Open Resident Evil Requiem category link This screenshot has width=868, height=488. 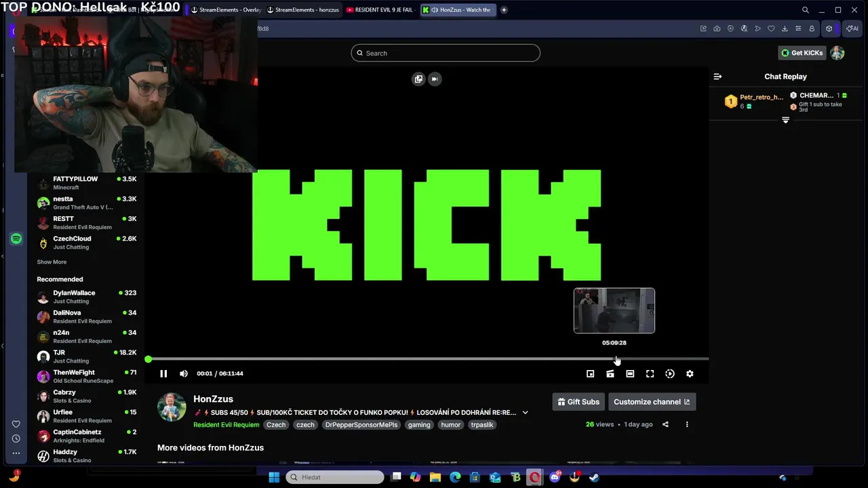pyautogui.click(x=226, y=424)
